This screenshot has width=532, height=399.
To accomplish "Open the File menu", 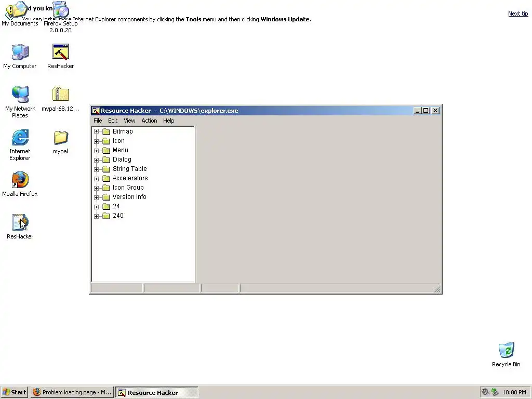I will click(98, 121).
